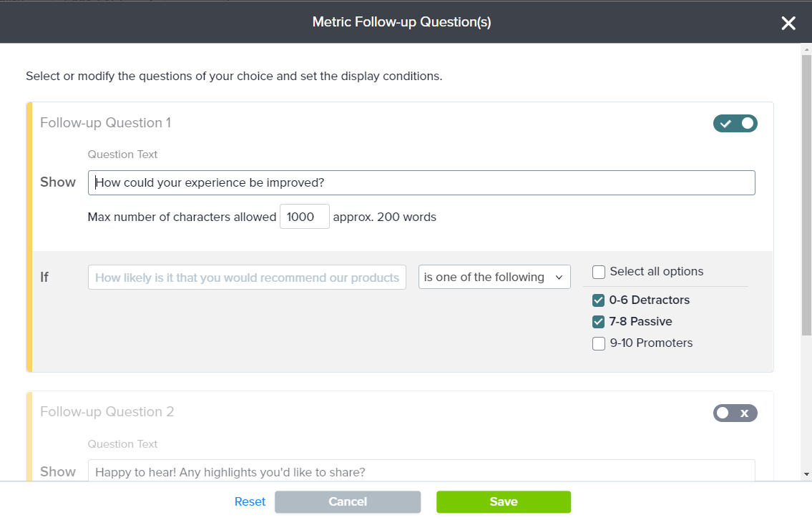Click the Follow-up Question 1 heading
The height and width of the screenshot is (520, 812).
pyautogui.click(x=105, y=123)
